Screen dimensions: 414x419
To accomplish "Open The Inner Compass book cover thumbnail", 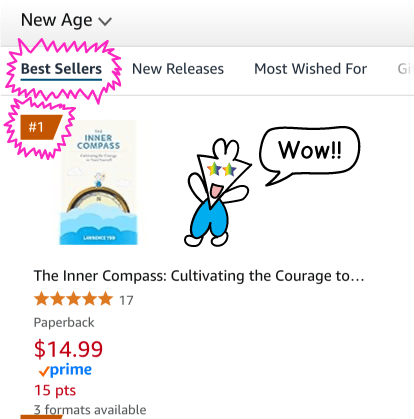I will (98, 182).
